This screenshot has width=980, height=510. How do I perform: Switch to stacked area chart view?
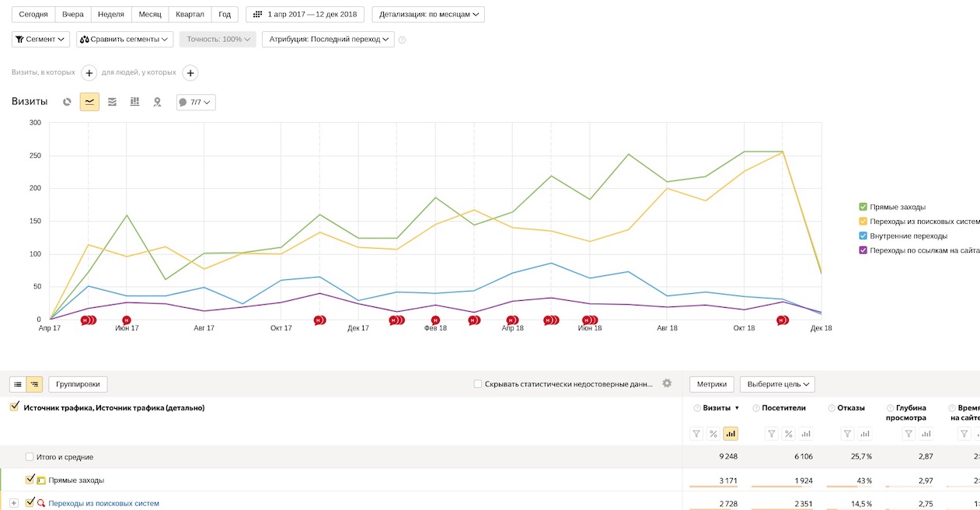point(112,102)
